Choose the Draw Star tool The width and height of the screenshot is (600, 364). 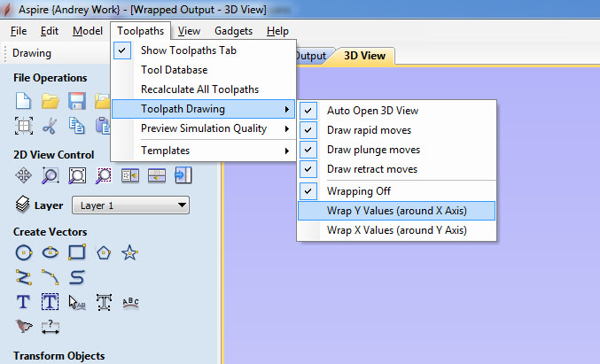tap(130, 252)
